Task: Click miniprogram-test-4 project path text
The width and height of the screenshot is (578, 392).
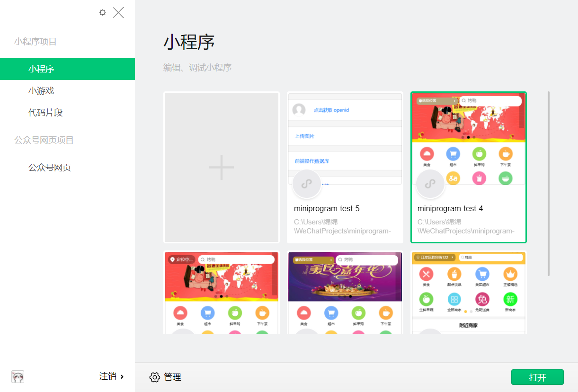Action: pyautogui.click(x=466, y=226)
